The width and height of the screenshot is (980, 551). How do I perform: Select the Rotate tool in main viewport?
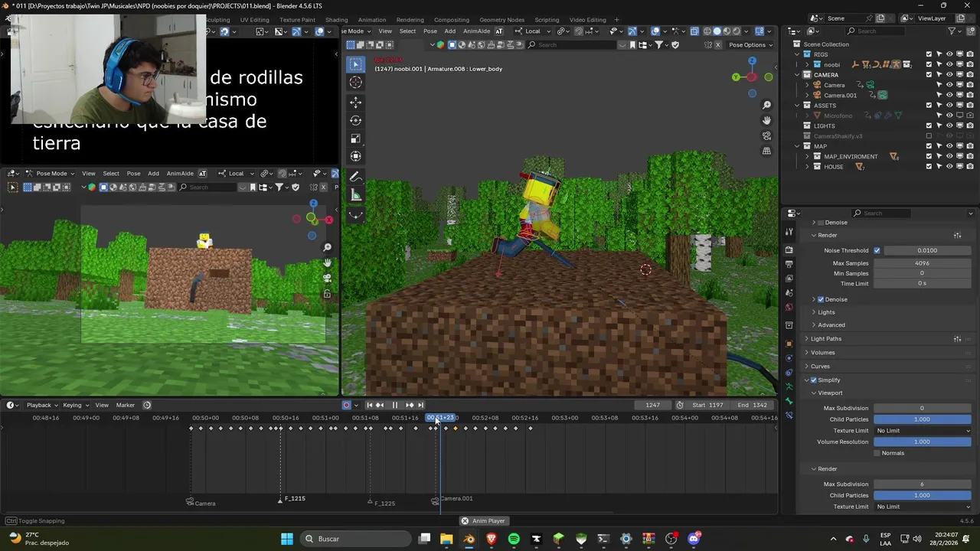tap(355, 120)
